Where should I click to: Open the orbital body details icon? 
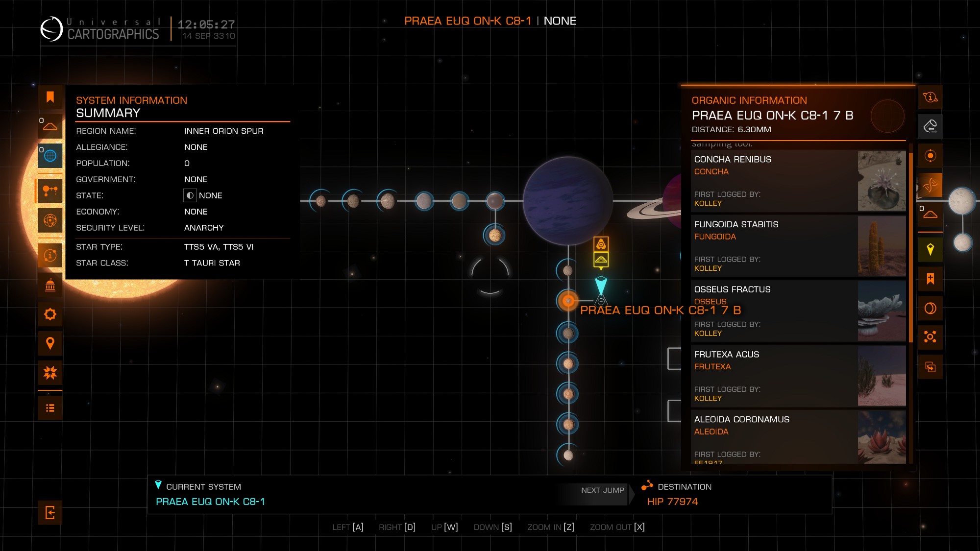pyautogui.click(x=930, y=156)
